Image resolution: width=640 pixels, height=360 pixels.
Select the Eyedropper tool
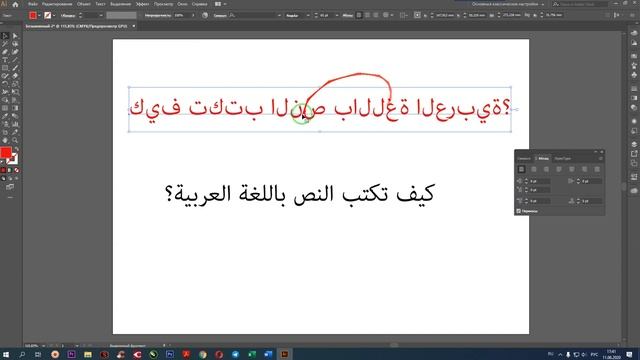click(x=5, y=116)
